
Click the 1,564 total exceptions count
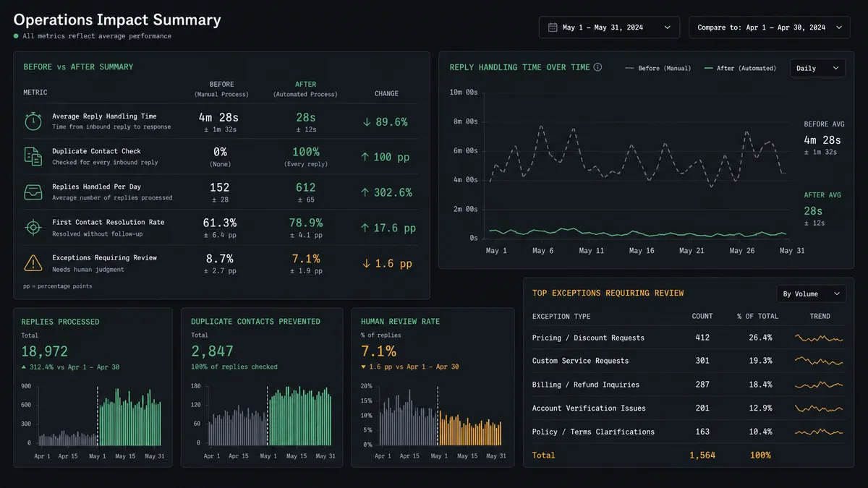(x=702, y=455)
